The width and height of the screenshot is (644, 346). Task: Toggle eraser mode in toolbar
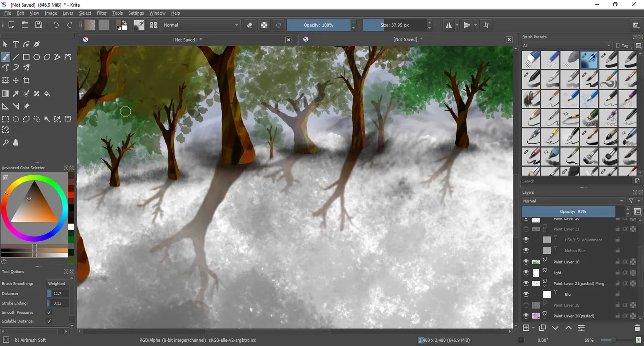click(x=250, y=25)
